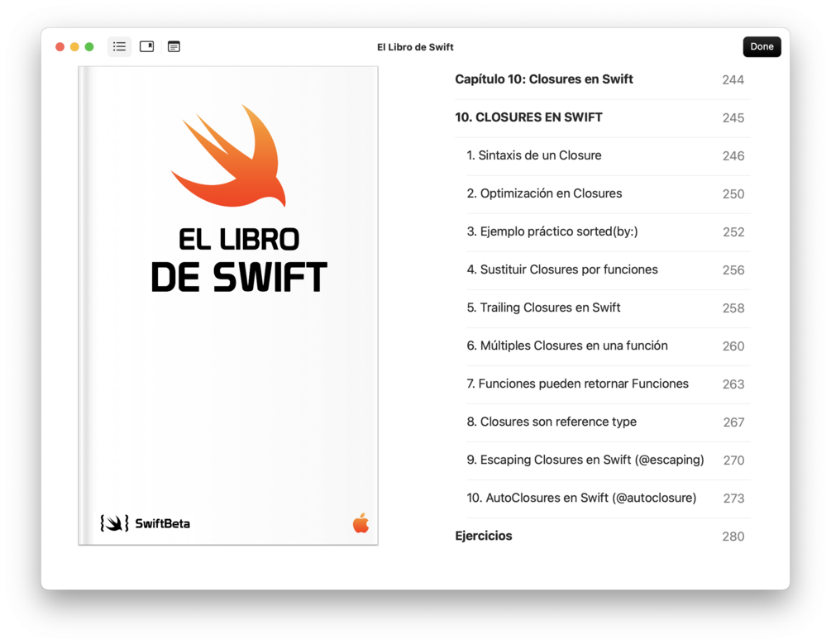Jump to the Ejercicios section
Image resolution: width=831 pixels, height=644 pixels.
point(602,537)
